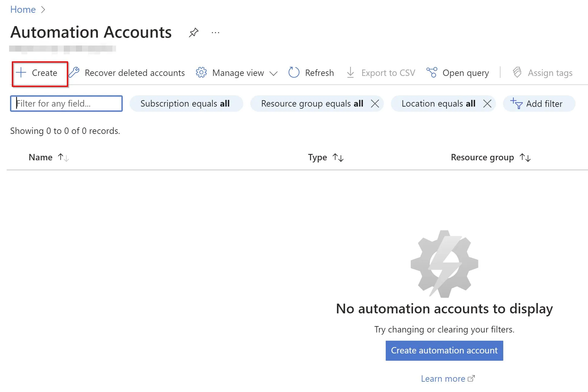Image resolution: width=588 pixels, height=392 pixels.
Task: Click the Resource group column header text
Action: 482,157
